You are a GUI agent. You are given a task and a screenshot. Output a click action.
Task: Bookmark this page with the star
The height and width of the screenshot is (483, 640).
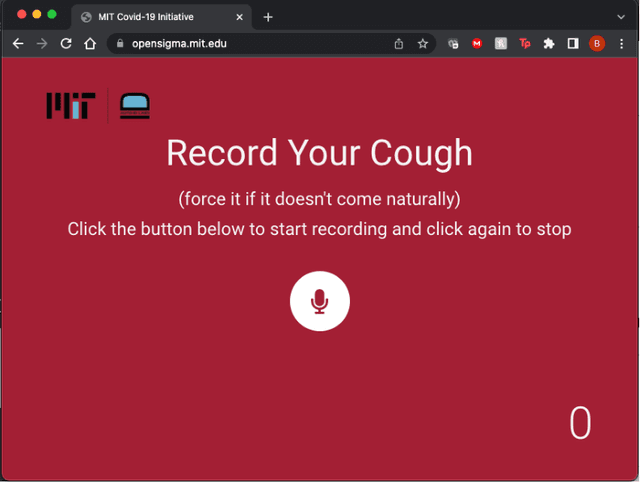pos(423,44)
